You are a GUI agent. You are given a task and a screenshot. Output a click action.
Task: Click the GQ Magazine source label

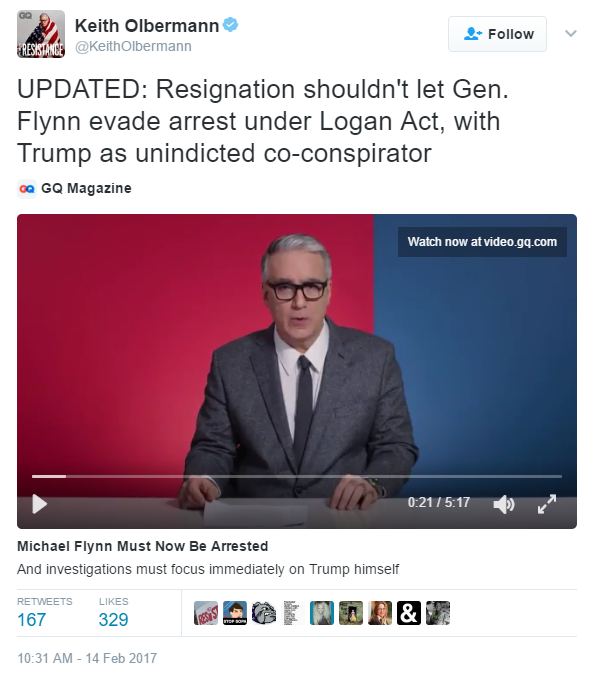click(86, 189)
